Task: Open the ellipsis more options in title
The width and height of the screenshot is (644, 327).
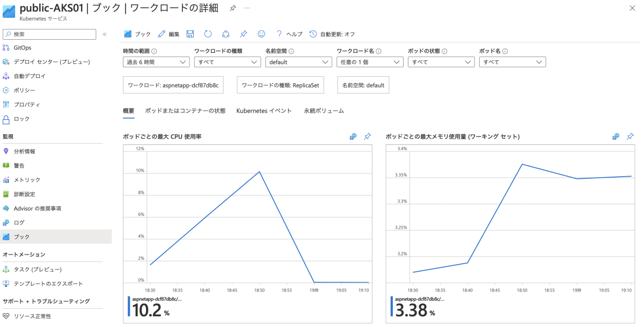Action: [247, 8]
